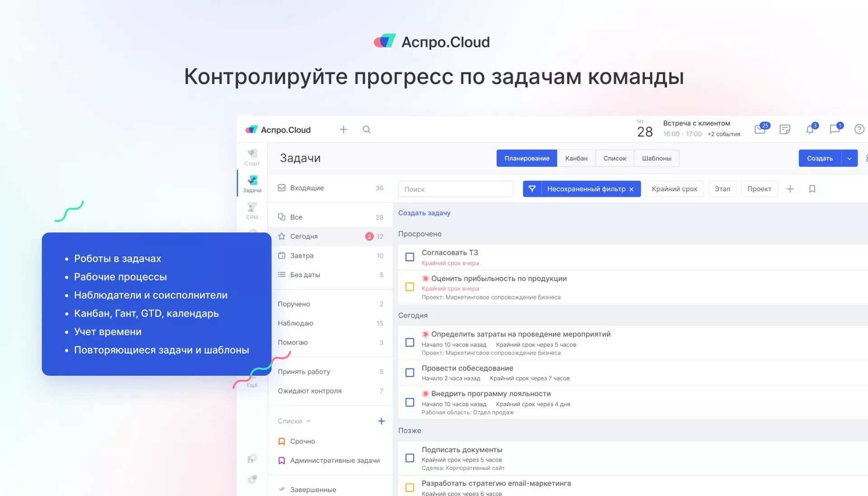Open help via the question mark icon
868x496 pixels.
pos(859,129)
